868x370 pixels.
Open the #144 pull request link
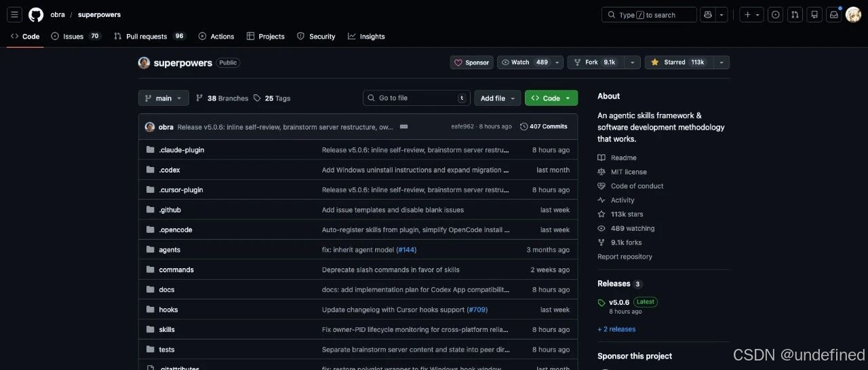407,250
